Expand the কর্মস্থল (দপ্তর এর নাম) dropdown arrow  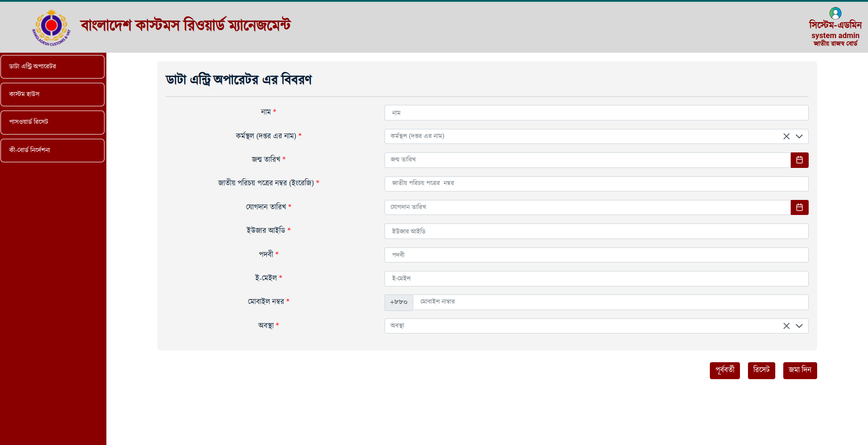tap(799, 136)
